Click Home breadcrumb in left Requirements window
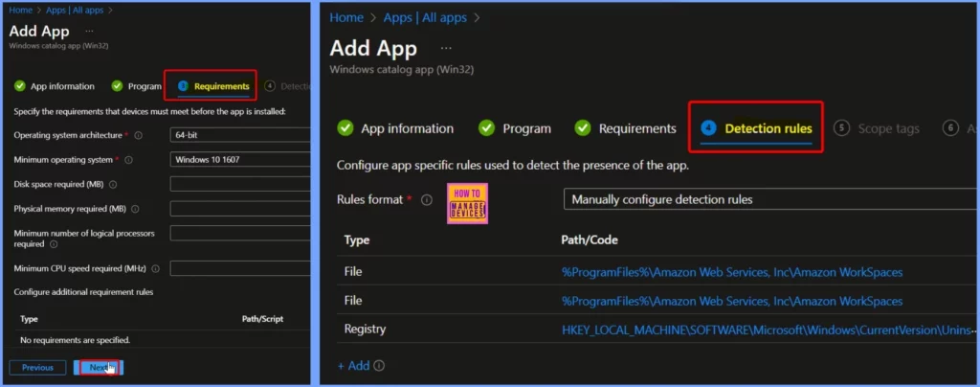The height and width of the screenshot is (387, 980). point(21,10)
